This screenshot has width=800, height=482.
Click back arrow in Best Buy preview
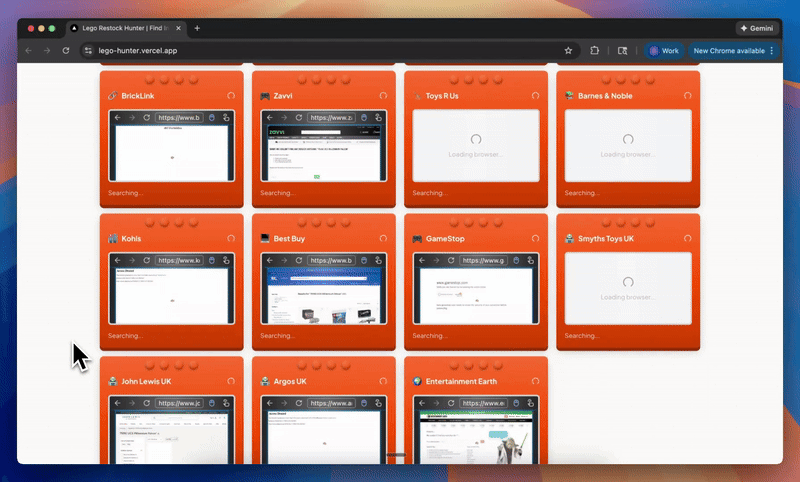[270, 260]
